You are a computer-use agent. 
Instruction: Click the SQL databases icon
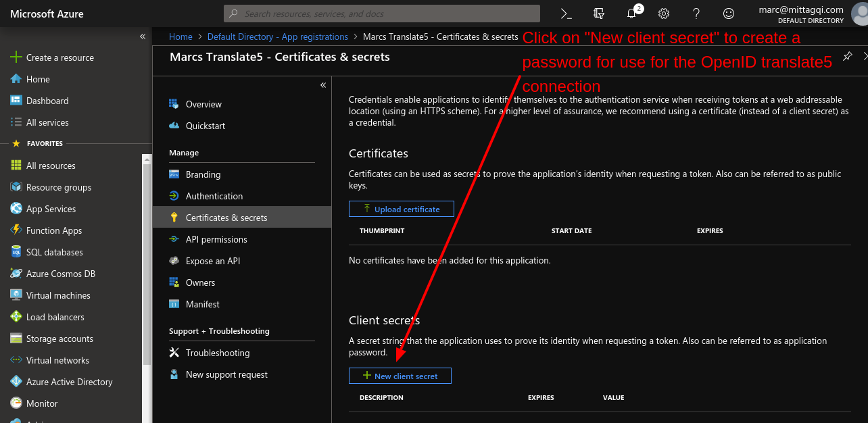pos(16,252)
